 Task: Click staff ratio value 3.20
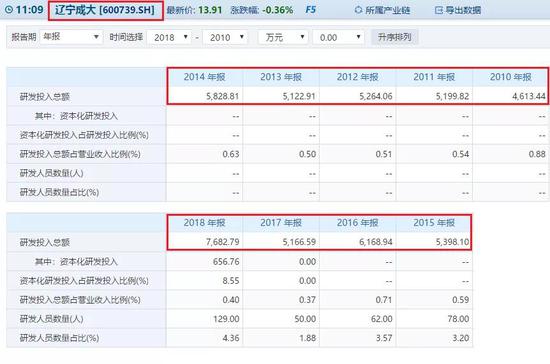tap(461, 338)
